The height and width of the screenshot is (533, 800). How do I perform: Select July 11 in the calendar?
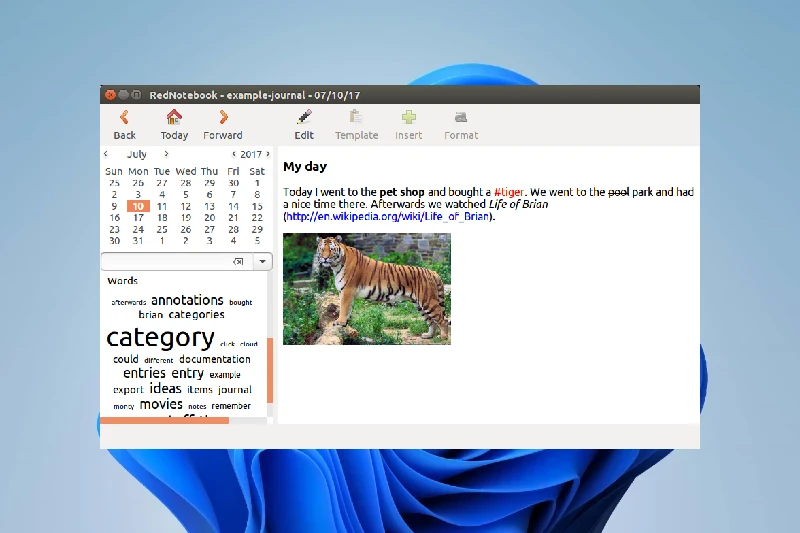[162, 206]
